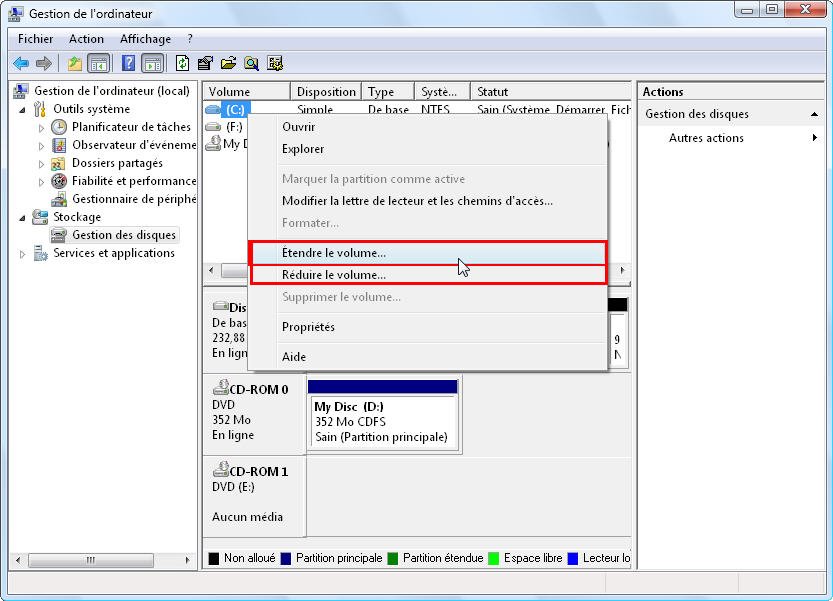Select the My Disc (D:) partition block
Screen dimensions: 833x601
(382, 422)
